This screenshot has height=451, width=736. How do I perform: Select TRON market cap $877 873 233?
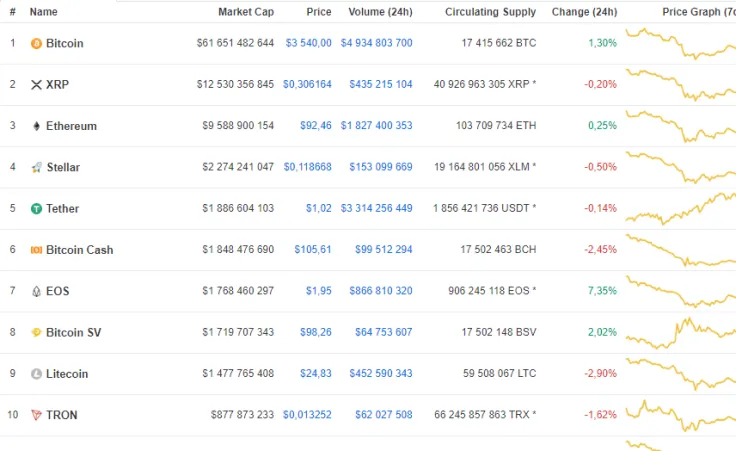[242, 415]
